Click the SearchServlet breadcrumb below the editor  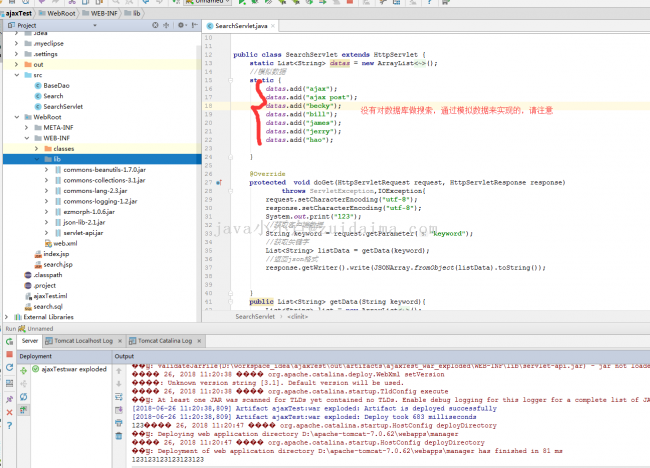[255, 316]
